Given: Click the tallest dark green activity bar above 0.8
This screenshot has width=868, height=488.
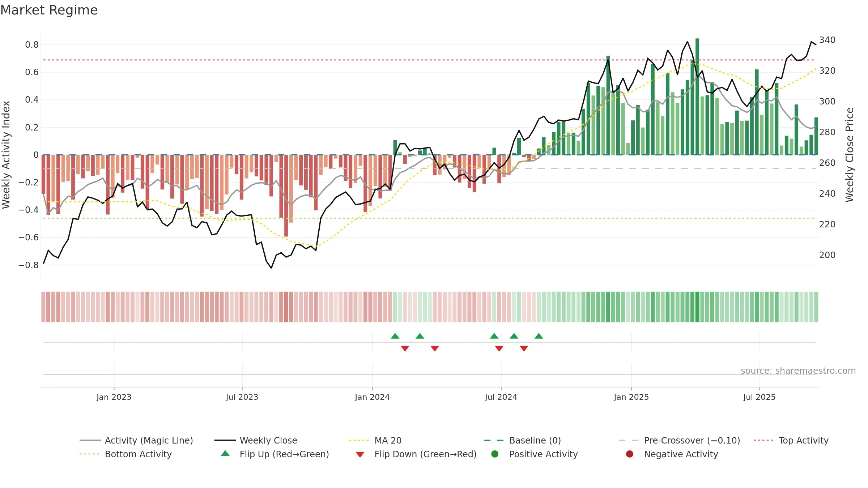Looking at the screenshot, I should click(x=697, y=97).
